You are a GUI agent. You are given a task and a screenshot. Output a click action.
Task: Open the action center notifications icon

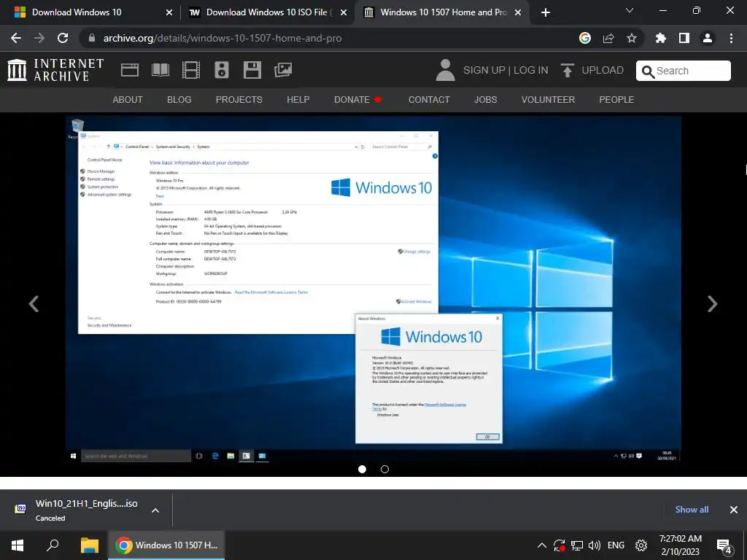pyautogui.click(x=724, y=546)
